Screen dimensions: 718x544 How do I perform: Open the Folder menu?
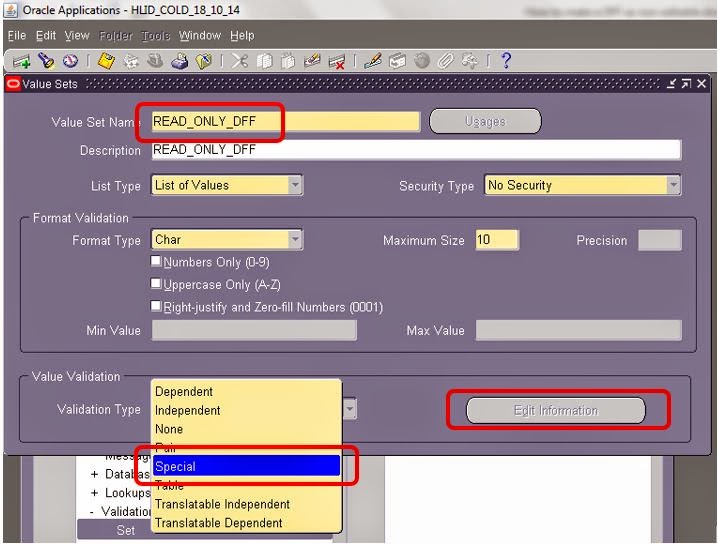pos(116,35)
